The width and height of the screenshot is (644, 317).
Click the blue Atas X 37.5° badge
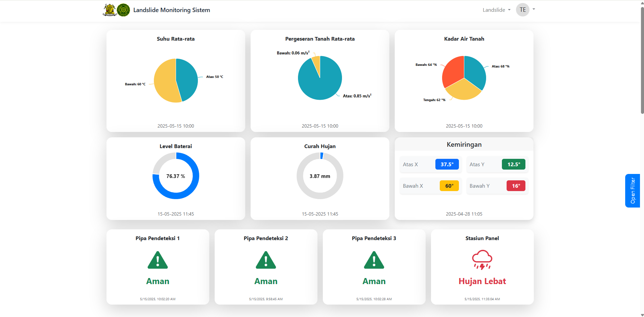[447, 164]
